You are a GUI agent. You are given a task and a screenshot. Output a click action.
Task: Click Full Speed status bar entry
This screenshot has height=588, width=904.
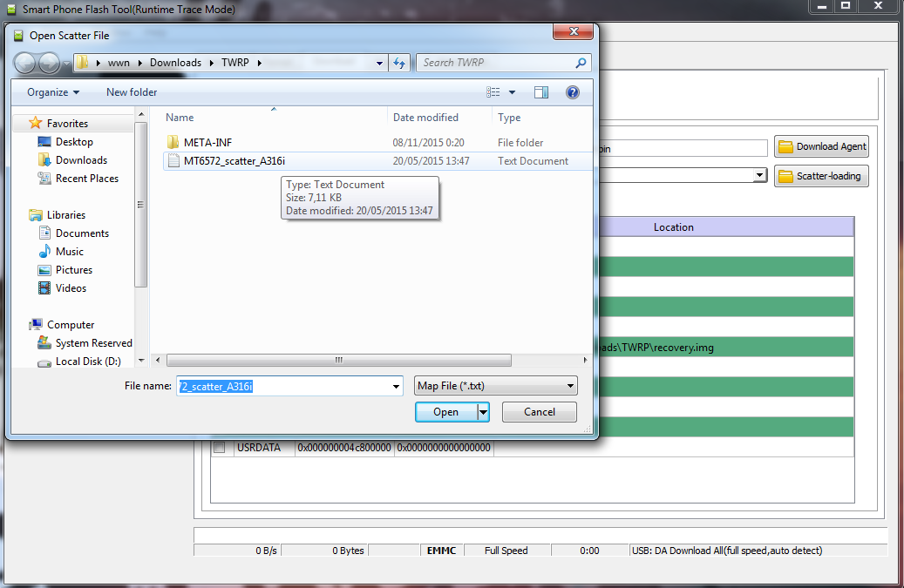[x=506, y=551]
